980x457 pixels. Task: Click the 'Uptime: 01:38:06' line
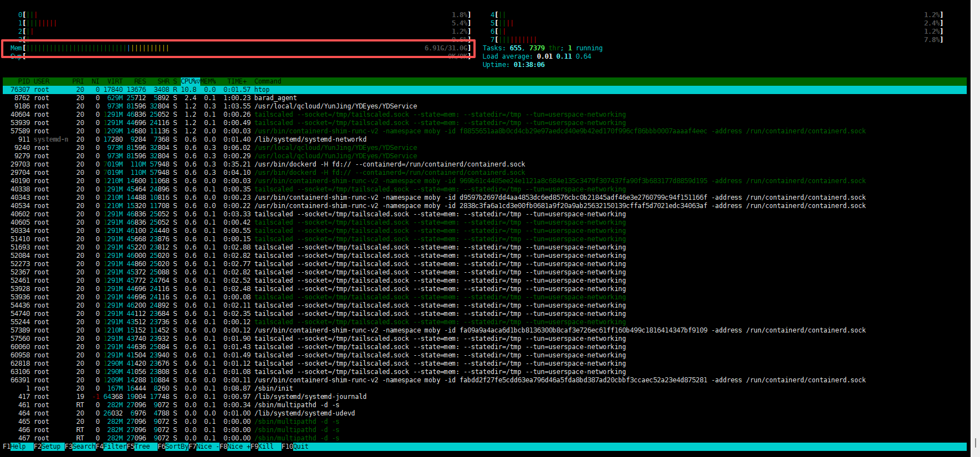(513, 65)
